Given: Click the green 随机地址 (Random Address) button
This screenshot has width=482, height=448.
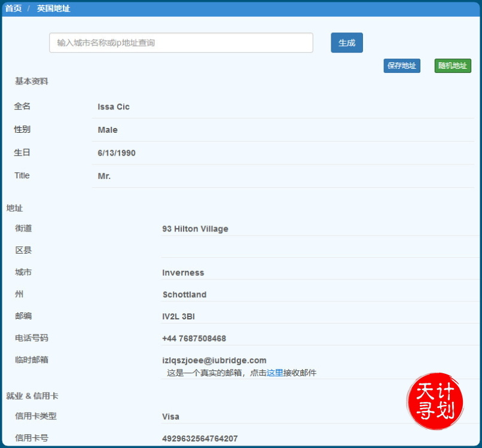Looking at the screenshot, I should [452, 66].
